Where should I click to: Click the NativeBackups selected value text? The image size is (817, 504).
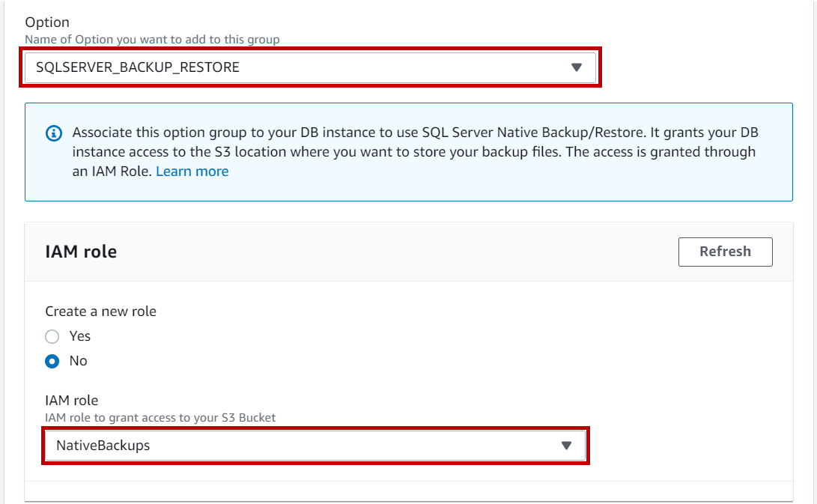click(x=103, y=446)
